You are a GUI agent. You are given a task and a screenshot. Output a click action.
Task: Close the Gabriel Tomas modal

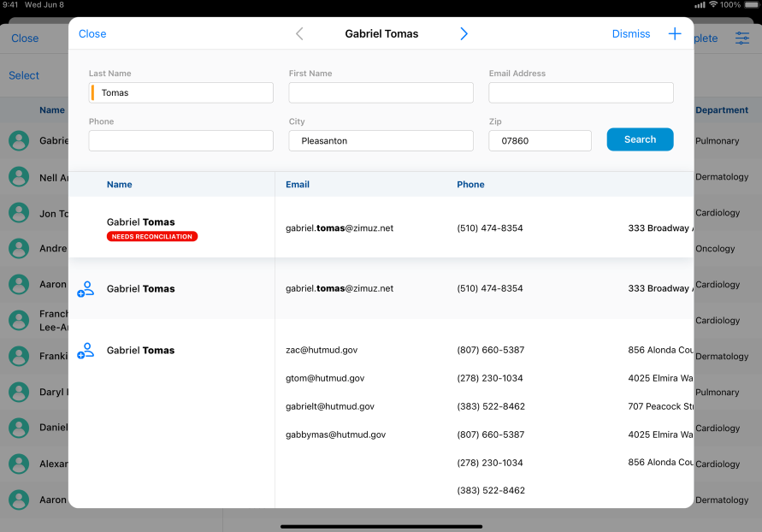92,34
